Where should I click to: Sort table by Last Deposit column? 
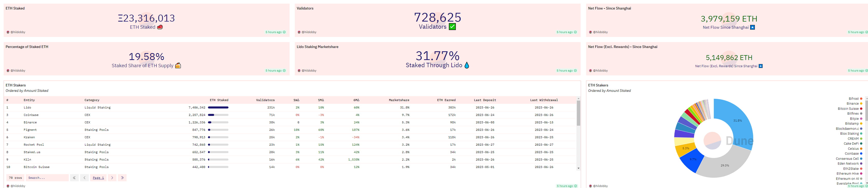pyautogui.click(x=485, y=100)
